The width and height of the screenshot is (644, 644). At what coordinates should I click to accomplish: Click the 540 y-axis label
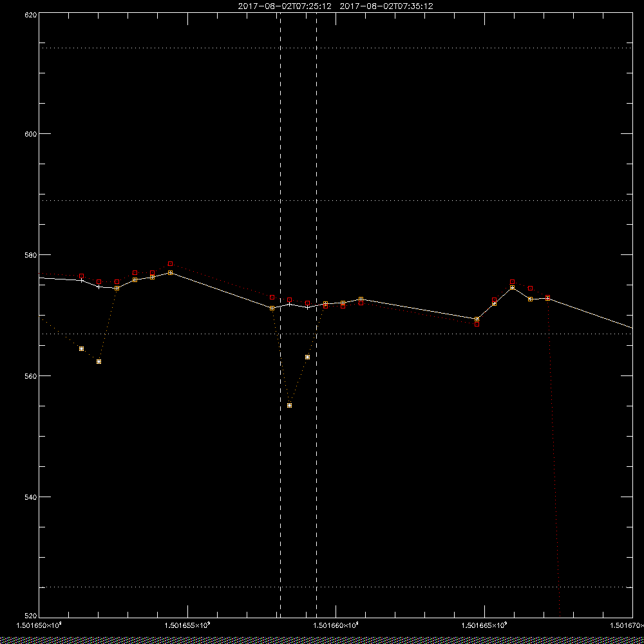pos(31,497)
